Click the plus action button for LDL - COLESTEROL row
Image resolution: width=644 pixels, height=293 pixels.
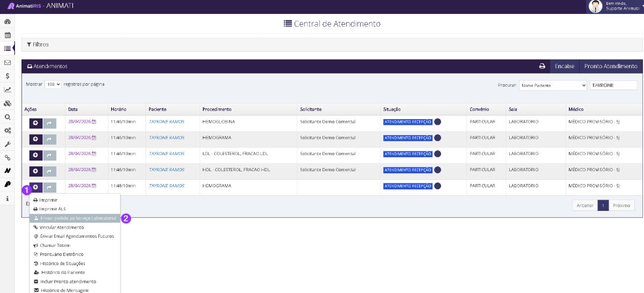(x=35, y=155)
